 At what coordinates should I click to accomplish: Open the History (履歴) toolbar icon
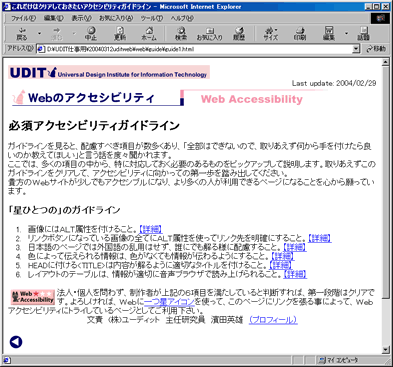pyautogui.click(x=239, y=33)
